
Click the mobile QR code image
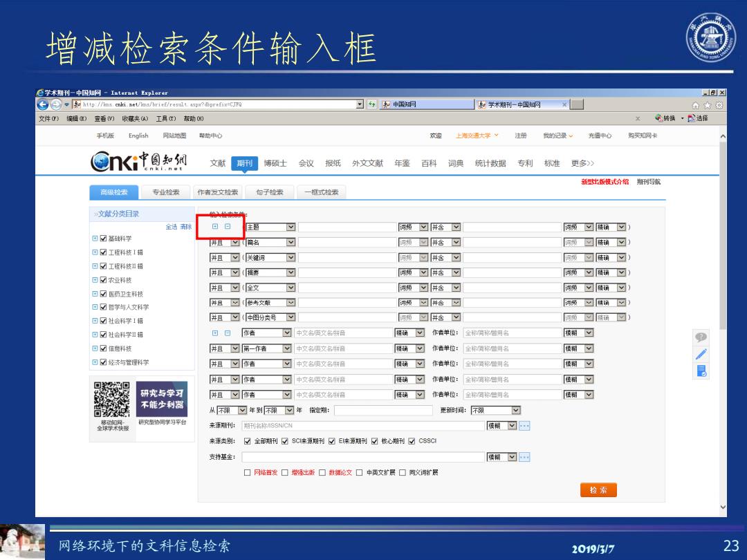(112, 399)
